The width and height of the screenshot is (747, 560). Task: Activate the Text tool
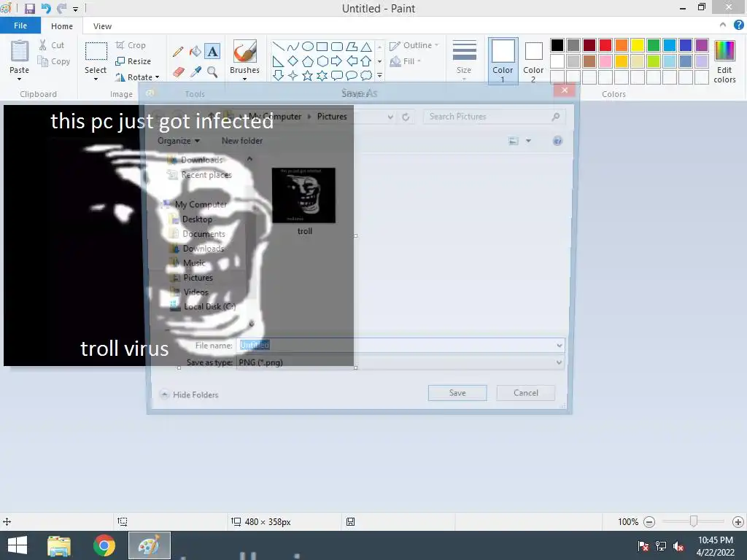point(212,52)
